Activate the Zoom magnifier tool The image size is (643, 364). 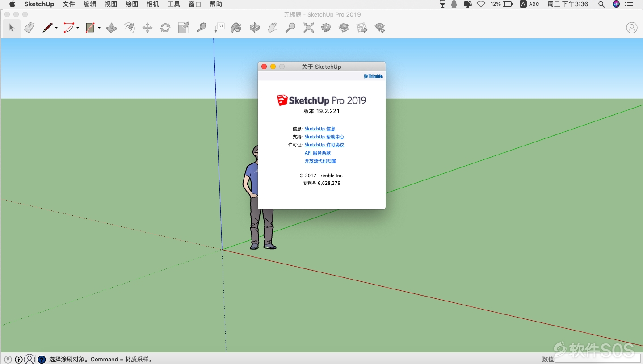[290, 28]
